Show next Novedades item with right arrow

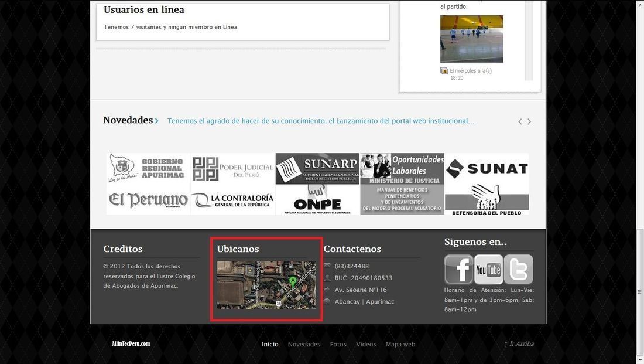click(529, 121)
